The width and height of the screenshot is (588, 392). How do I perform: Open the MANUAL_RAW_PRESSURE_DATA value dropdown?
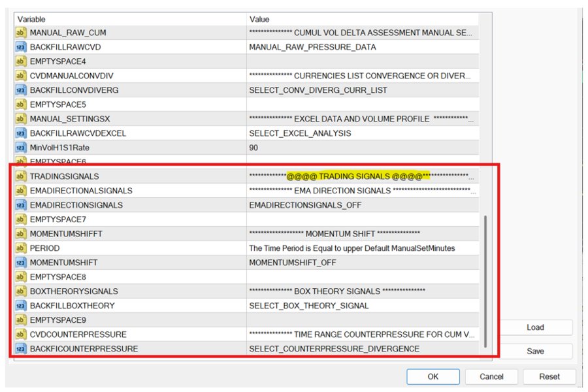click(363, 47)
